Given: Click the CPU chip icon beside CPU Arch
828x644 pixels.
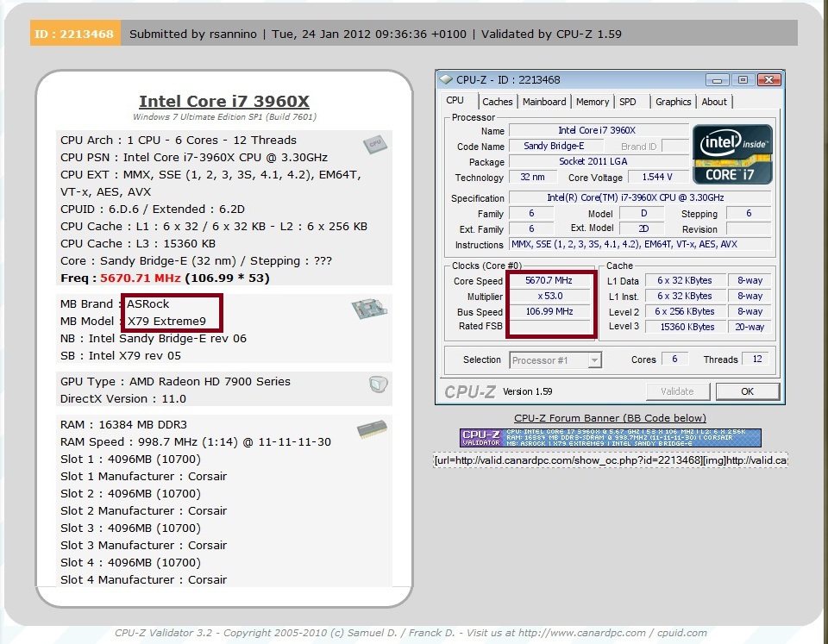Looking at the screenshot, I should (x=375, y=144).
